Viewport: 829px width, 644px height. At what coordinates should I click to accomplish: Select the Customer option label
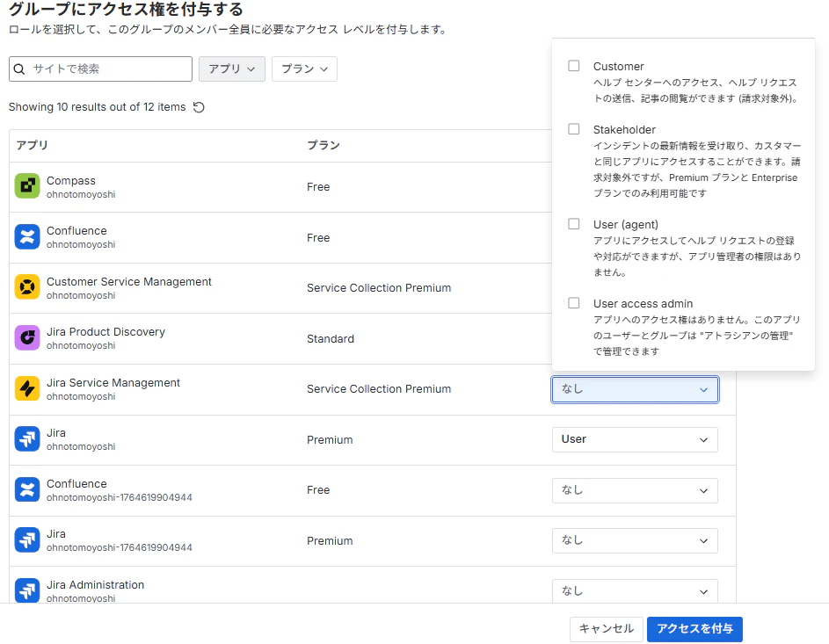618,67
